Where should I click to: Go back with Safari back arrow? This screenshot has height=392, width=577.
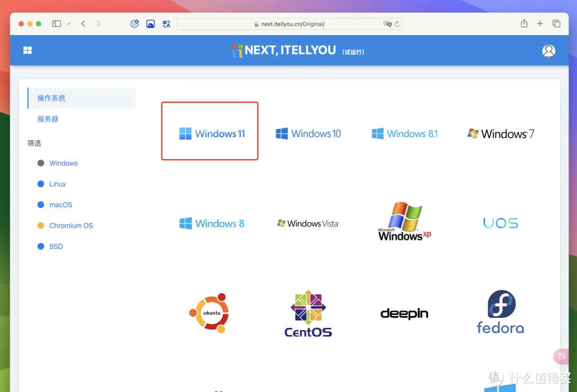pos(83,23)
